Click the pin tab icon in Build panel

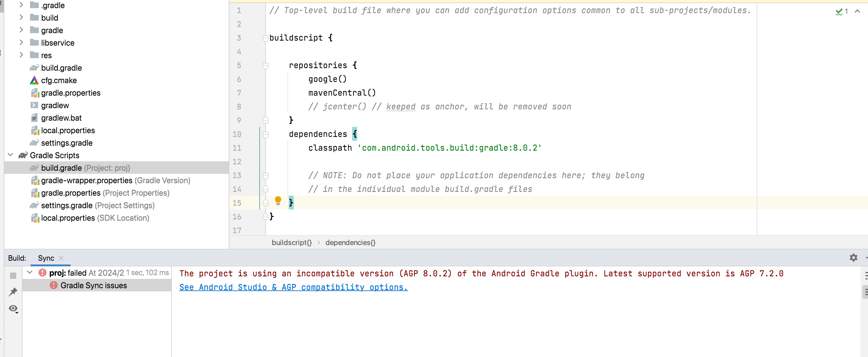[x=13, y=292]
